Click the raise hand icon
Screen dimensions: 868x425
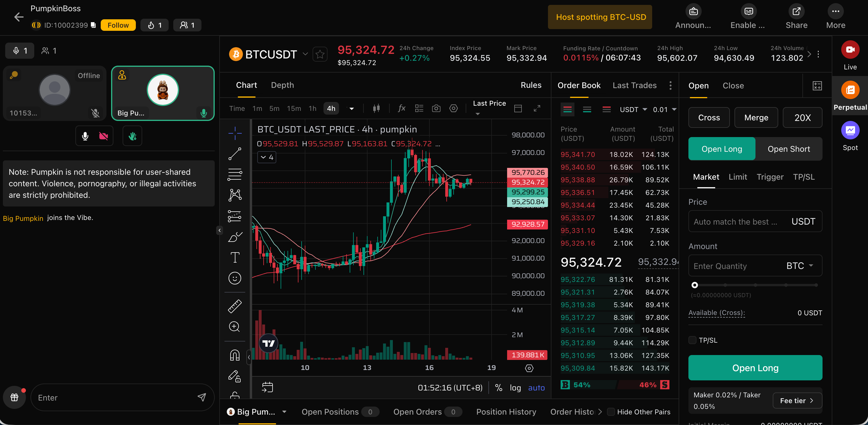pyautogui.click(x=132, y=136)
